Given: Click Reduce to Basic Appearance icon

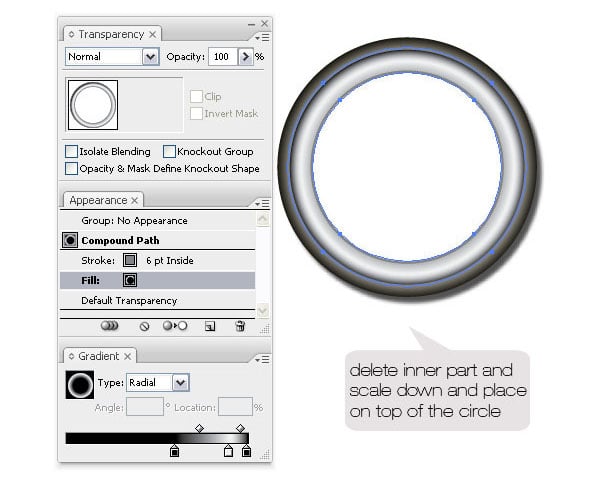Looking at the screenshot, I should 175,326.
